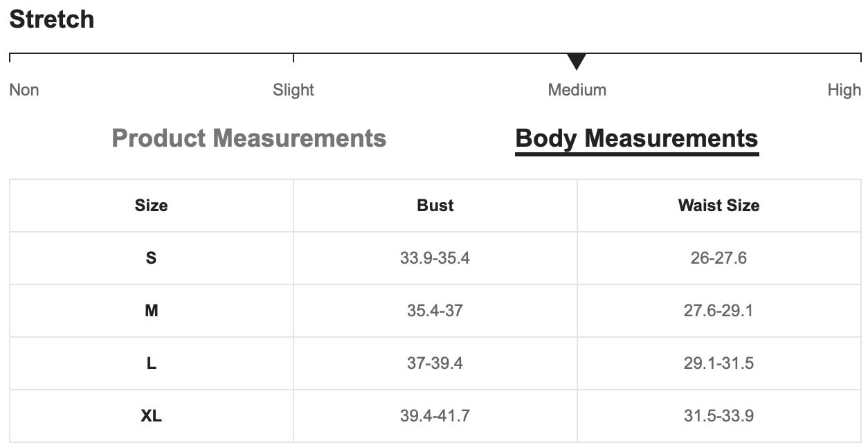Select the XL size row label
868x445 pixels.
(151, 416)
